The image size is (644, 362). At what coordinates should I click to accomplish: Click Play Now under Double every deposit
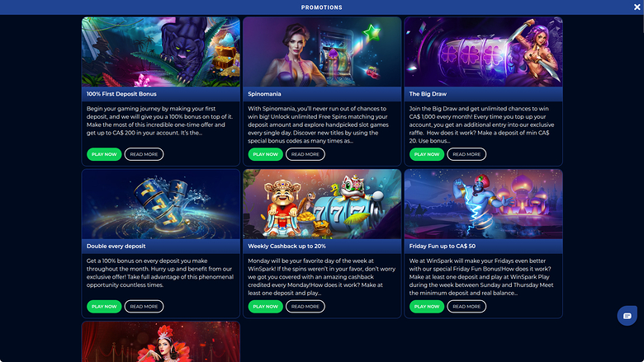point(104,306)
